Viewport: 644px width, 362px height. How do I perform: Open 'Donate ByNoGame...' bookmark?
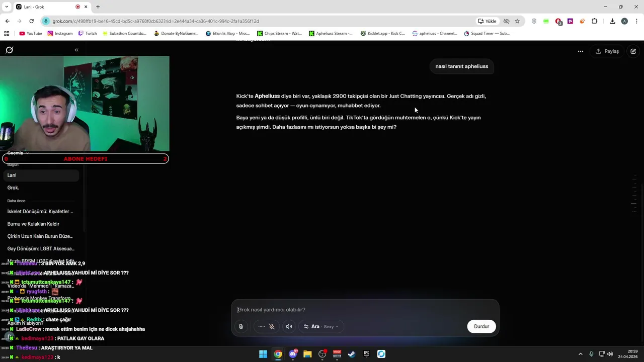tap(176, 34)
